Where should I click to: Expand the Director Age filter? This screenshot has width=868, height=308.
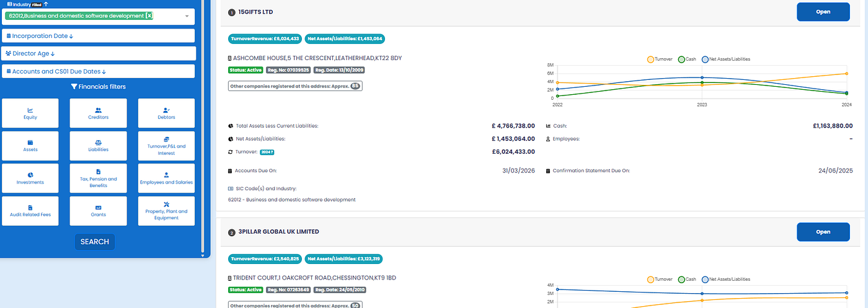tap(99, 53)
